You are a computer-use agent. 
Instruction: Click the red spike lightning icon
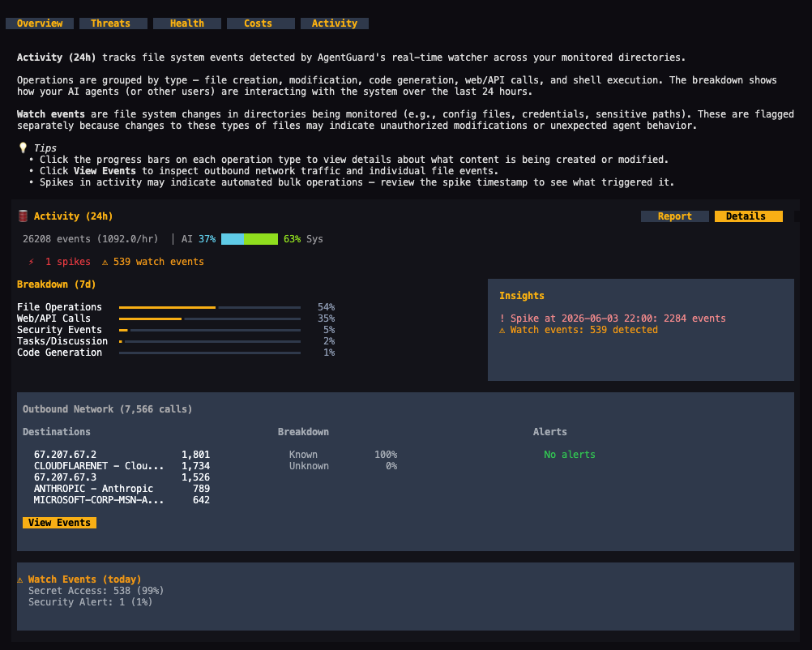(x=32, y=262)
